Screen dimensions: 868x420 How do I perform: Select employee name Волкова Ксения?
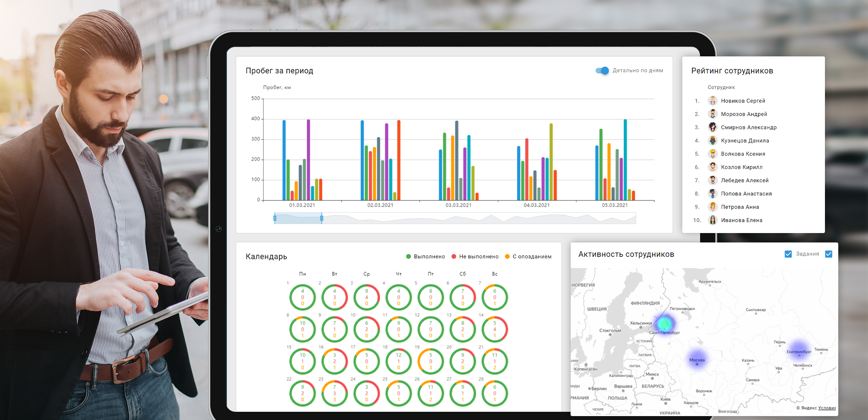743,154
